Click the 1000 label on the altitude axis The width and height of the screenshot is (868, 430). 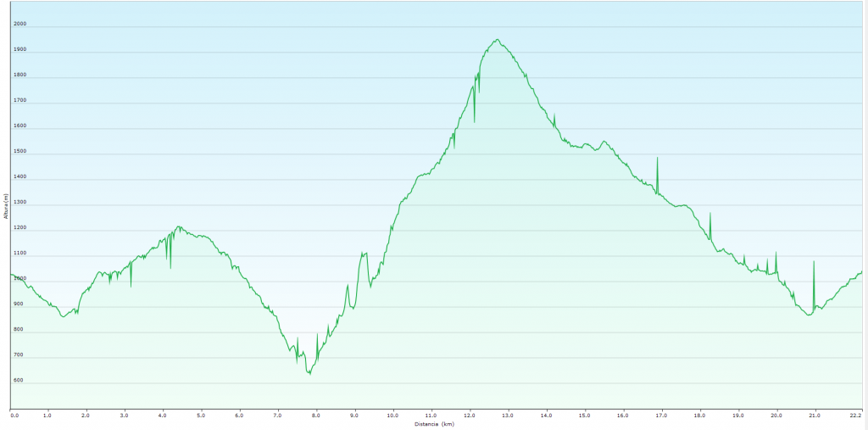pyautogui.click(x=19, y=279)
